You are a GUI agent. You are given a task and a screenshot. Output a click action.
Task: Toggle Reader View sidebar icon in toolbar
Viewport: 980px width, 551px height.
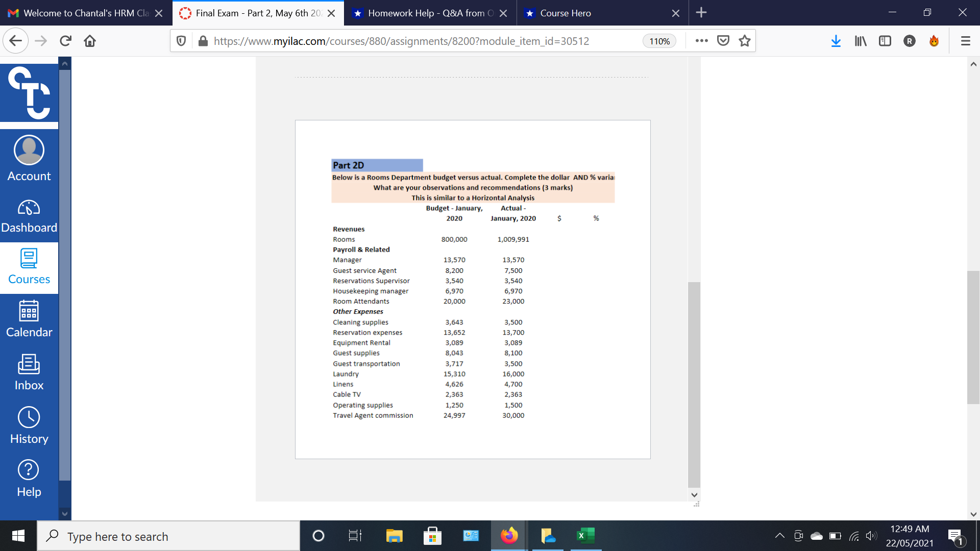point(885,41)
